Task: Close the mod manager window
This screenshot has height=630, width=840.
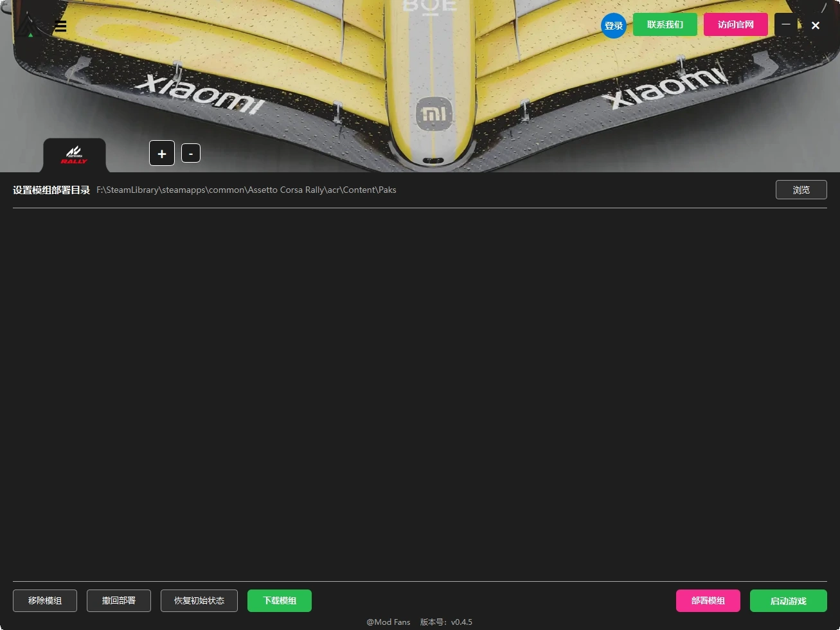Action: [816, 26]
